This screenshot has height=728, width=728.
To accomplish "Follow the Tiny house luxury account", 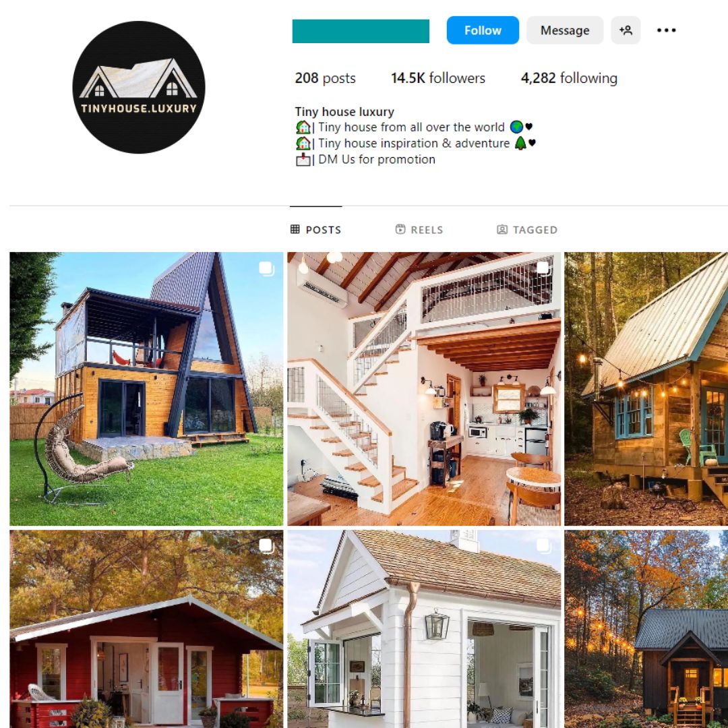I will (483, 30).
